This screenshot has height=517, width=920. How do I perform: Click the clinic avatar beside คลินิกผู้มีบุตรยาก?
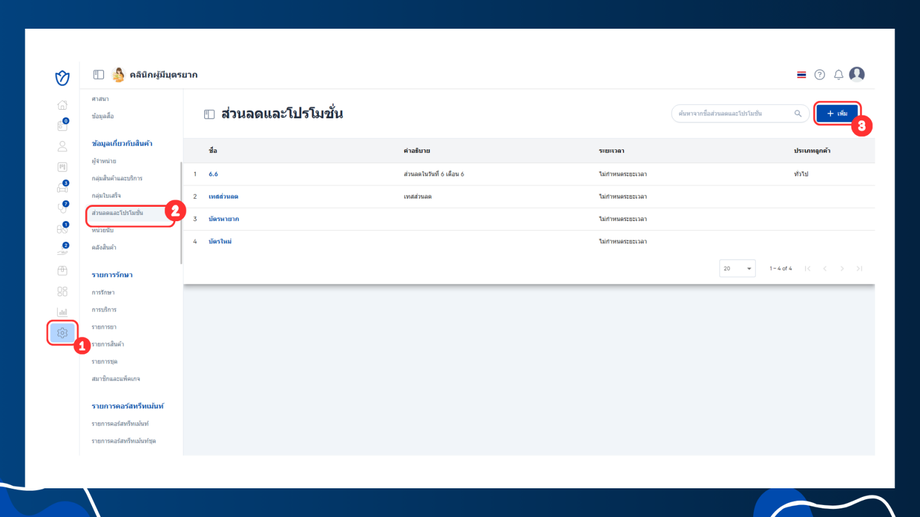point(118,75)
